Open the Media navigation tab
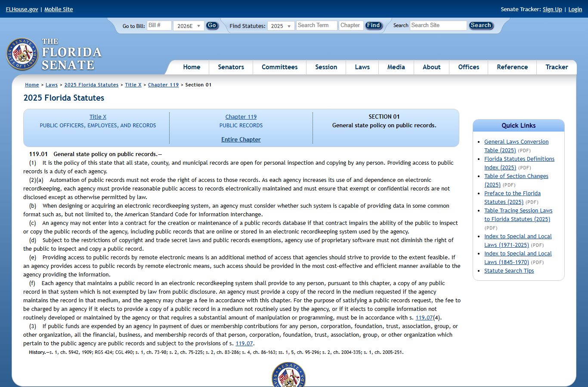Viewport: 588px width, 387px height. click(396, 67)
